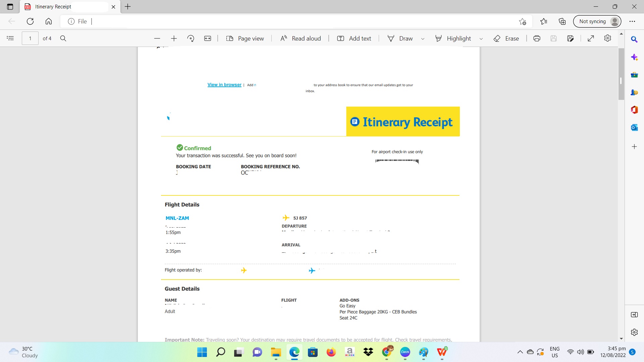Viewport: 644px width, 362px height.
Task: Click the View in browser link
Action: 224,85
